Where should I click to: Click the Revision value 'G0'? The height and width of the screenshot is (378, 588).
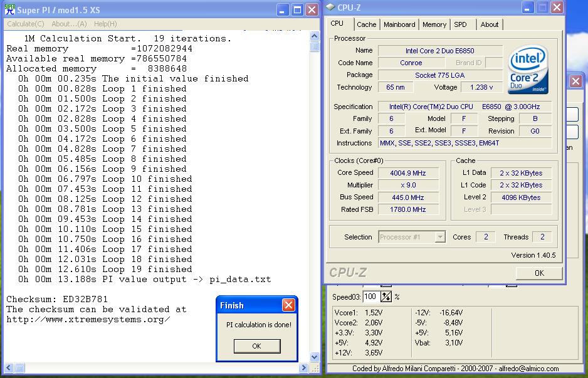535,131
